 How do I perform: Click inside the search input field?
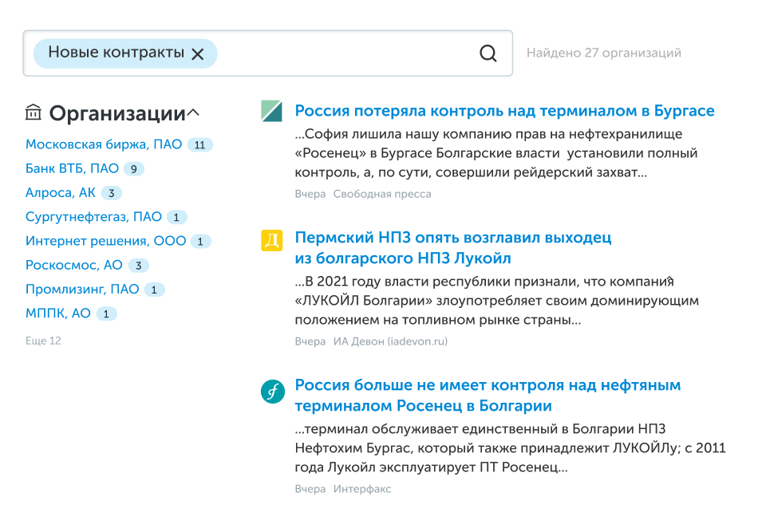(x=343, y=53)
